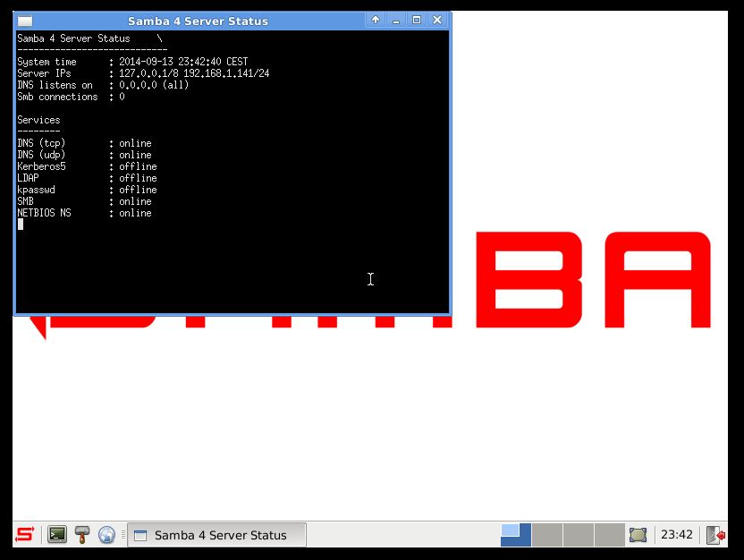
Task: Click the System time value 2014-09-13 23:42:40 CEST
Action: coord(183,62)
